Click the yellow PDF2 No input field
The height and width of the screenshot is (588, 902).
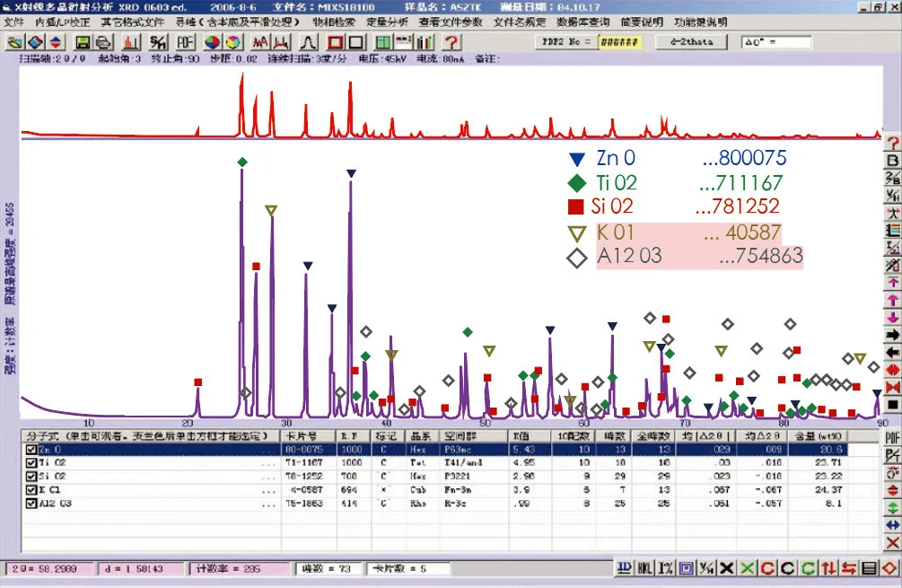pos(618,42)
